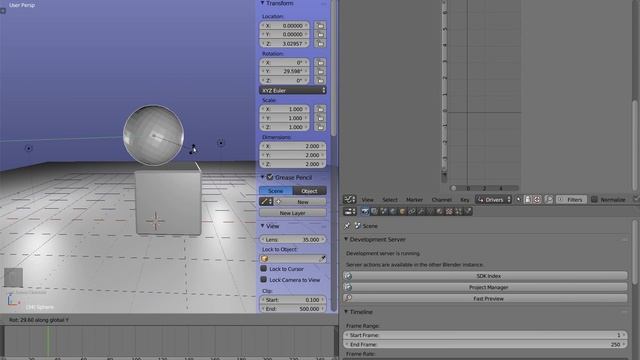Toggle the Scale Z lock

(x=320, y=127)
